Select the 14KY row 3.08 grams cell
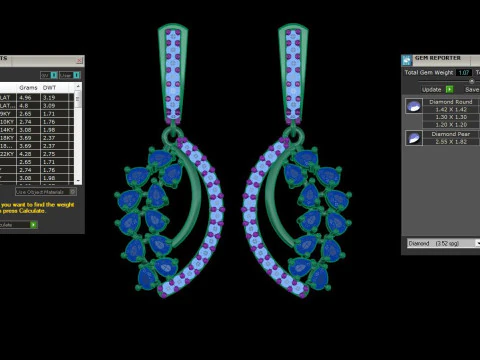 point(28,130)
